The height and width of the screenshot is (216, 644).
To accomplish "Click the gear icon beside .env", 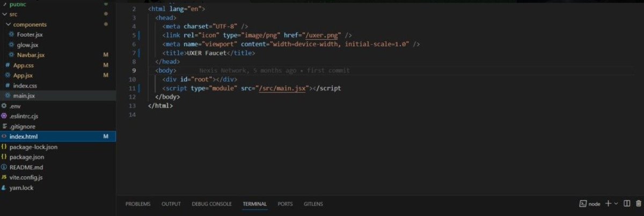I will click(x=4, y=106).
